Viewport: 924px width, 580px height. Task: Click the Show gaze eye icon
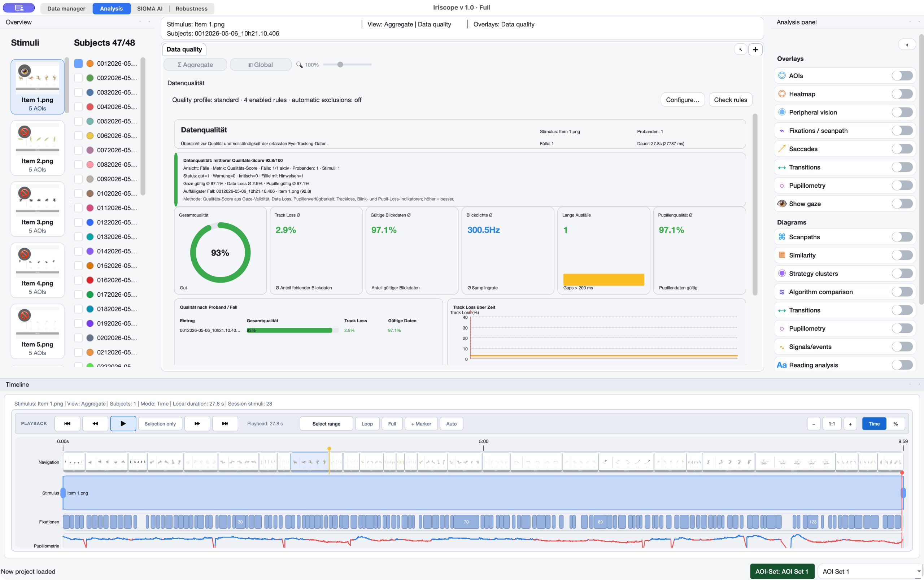(782, 204)
